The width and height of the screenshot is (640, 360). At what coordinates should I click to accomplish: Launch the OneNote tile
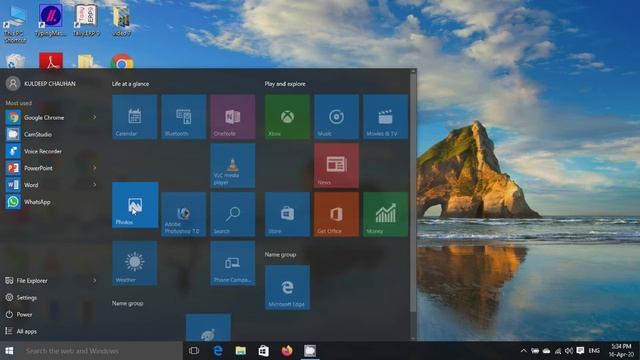[233, 117]
